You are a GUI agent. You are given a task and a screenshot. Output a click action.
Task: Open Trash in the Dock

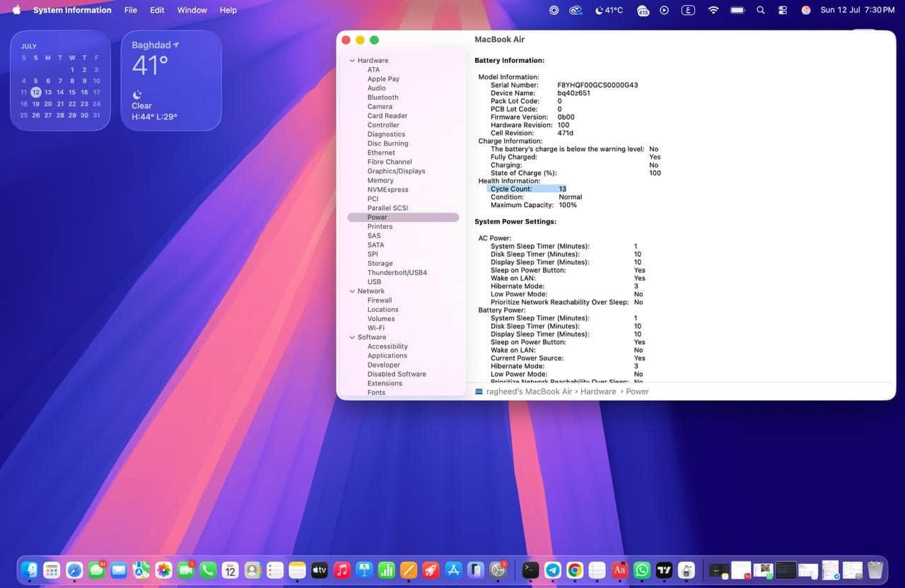[x=875, y=570]
